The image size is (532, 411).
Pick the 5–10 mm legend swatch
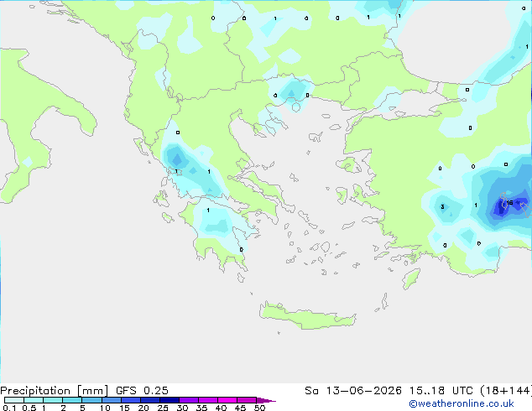(91, 400)
